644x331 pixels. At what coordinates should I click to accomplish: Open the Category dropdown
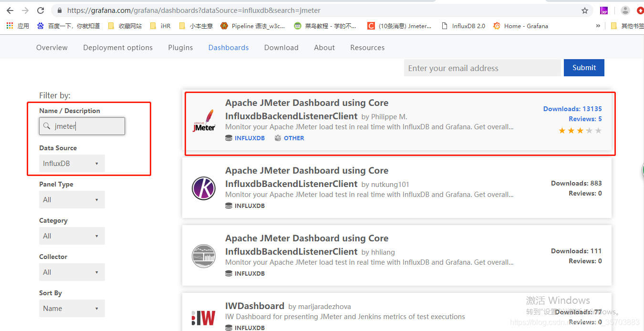[72, 236]
